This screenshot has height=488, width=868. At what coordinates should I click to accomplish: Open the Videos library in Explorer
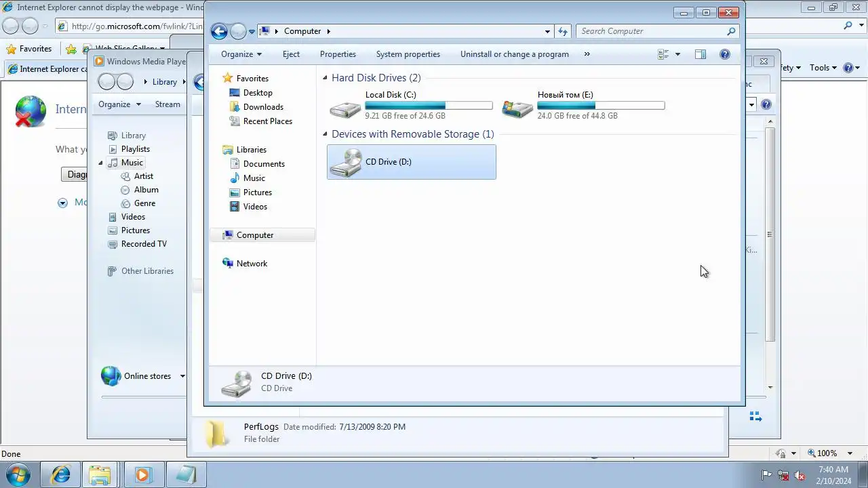tap(255, 207)
